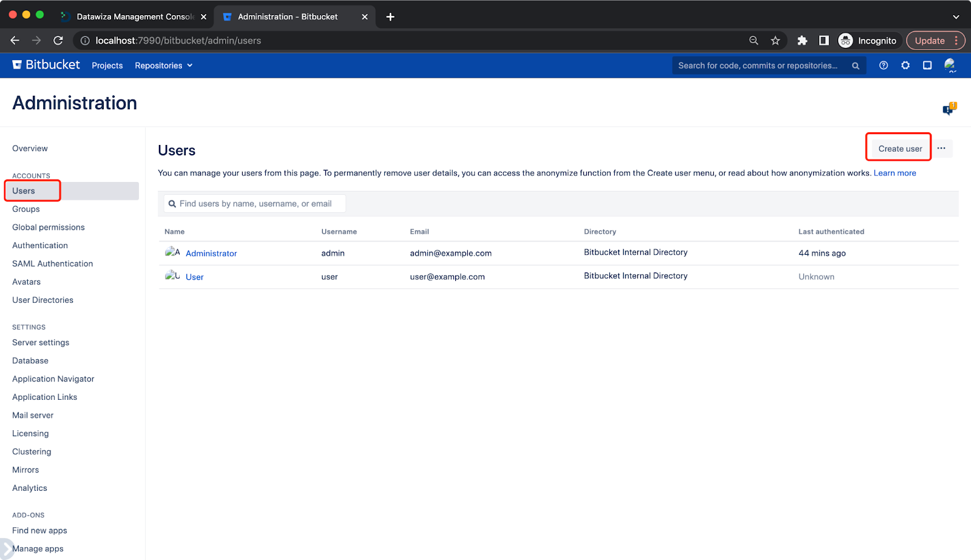Open the Administrator user link
This screenshot has width=971, height=560.
pos(211,254)
